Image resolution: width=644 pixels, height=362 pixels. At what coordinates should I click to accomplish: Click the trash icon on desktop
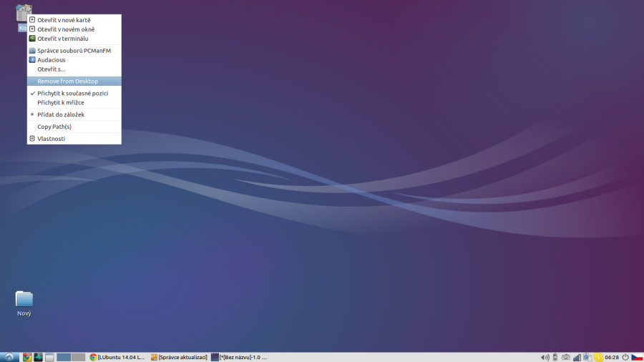pos(21,12)
